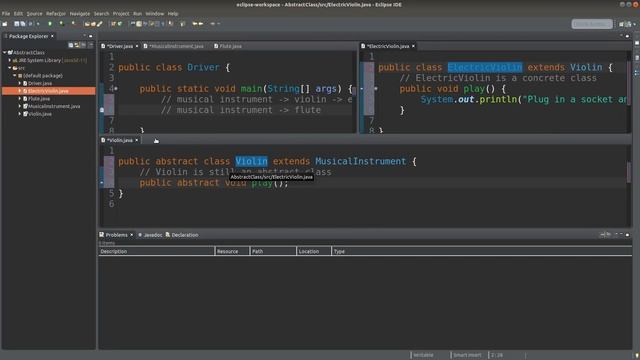This screenshot has width=640, height=360.
Task: Click the Java perspective icon
Action: click(629, 24)
